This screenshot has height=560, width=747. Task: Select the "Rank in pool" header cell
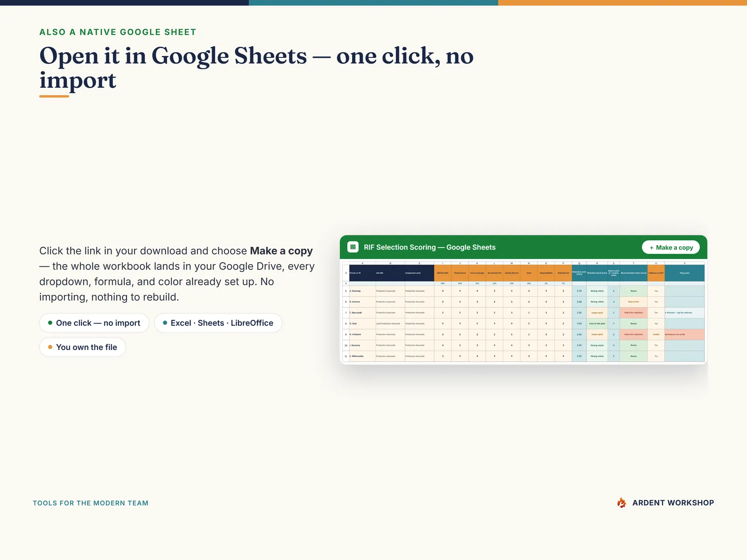[613, 273]
